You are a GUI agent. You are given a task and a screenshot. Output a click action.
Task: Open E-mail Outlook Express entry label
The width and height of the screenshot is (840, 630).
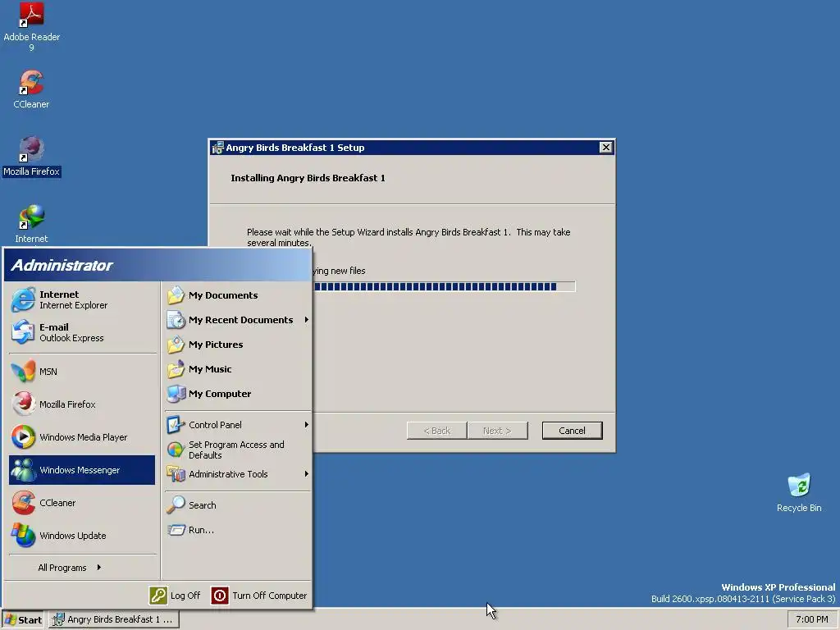[x=71, y=332]
